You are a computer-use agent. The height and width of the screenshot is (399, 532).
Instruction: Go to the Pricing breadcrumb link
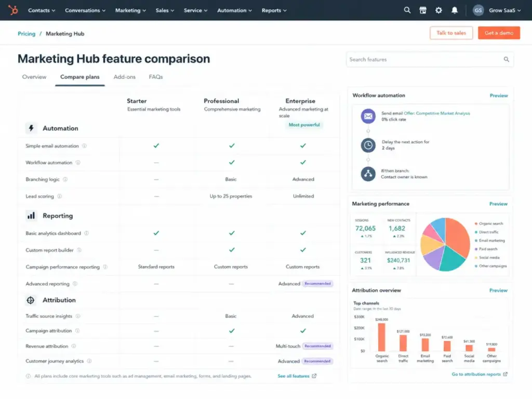click(x=26, y=34)
